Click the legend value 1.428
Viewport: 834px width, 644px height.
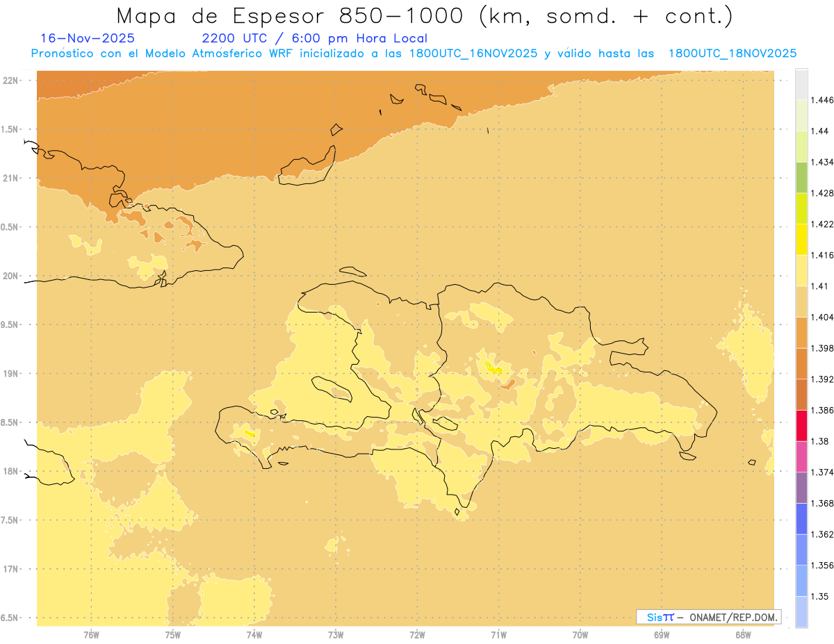point(823,193)
